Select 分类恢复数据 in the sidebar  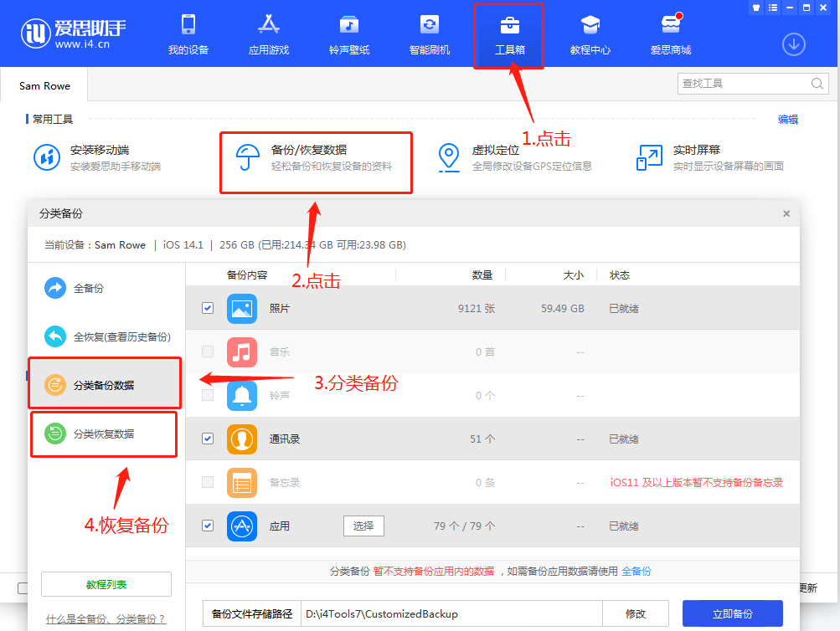click(103, 433)
